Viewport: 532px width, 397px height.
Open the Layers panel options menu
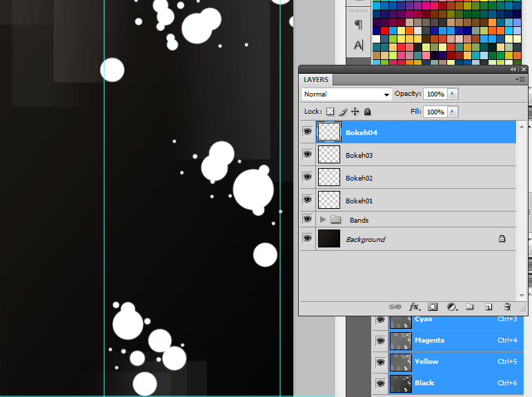521,80
